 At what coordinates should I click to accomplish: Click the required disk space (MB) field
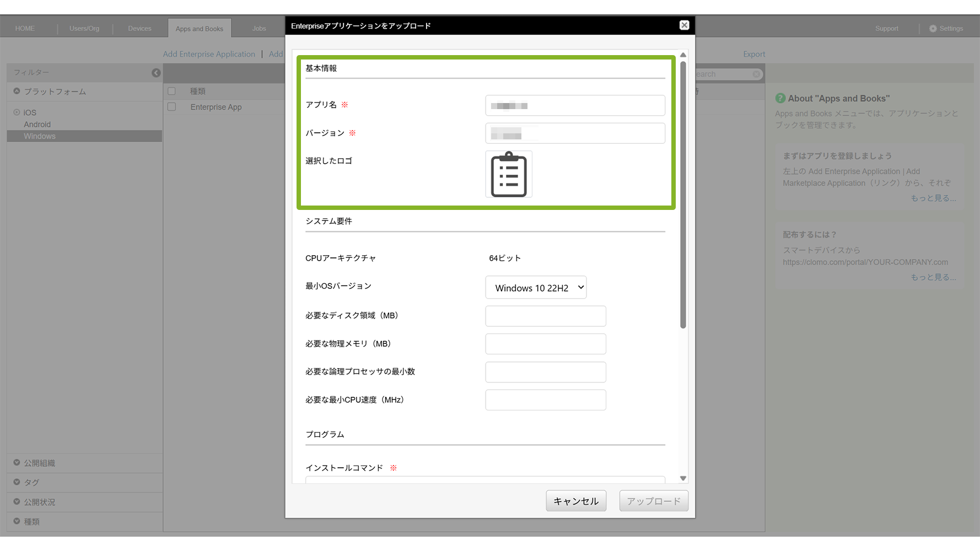tap(545, 316)
